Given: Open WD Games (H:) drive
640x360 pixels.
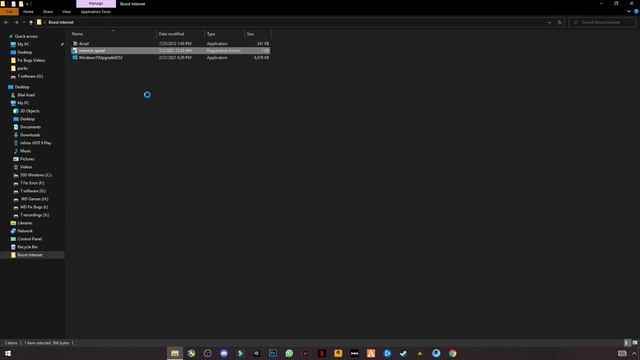Looking at the screenshot, I should (x=34, y=199).
